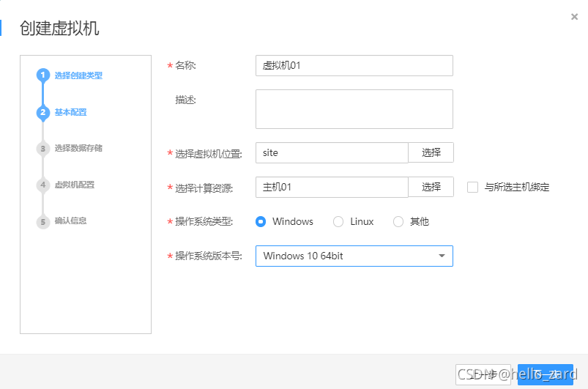Click the blue 下一步 next button
Screen dimensions: 588x389
coord(546,374)
